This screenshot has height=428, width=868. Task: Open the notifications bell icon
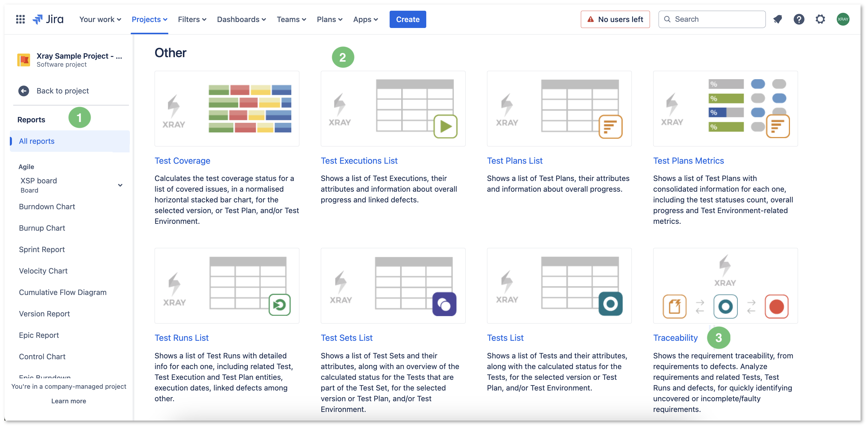[x=778, y=19]
